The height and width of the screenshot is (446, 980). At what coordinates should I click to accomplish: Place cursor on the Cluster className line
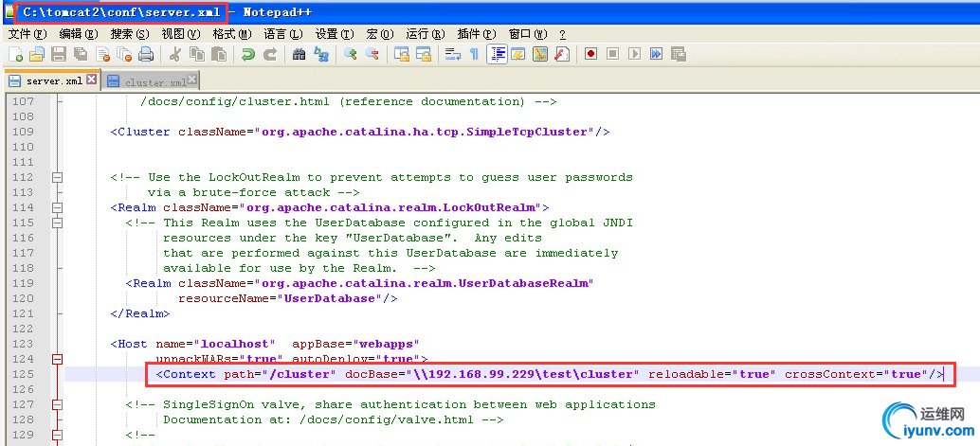(x=360, y=132)
